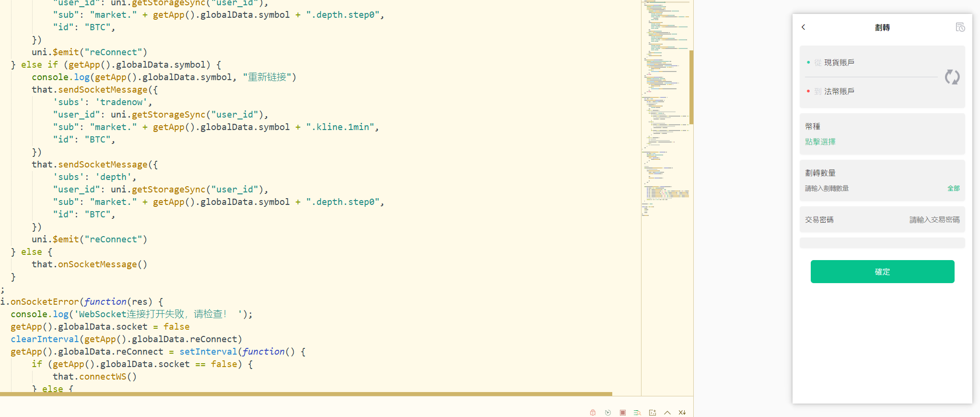
Task: Open the transfer history icon
Action: coord(960,27)
